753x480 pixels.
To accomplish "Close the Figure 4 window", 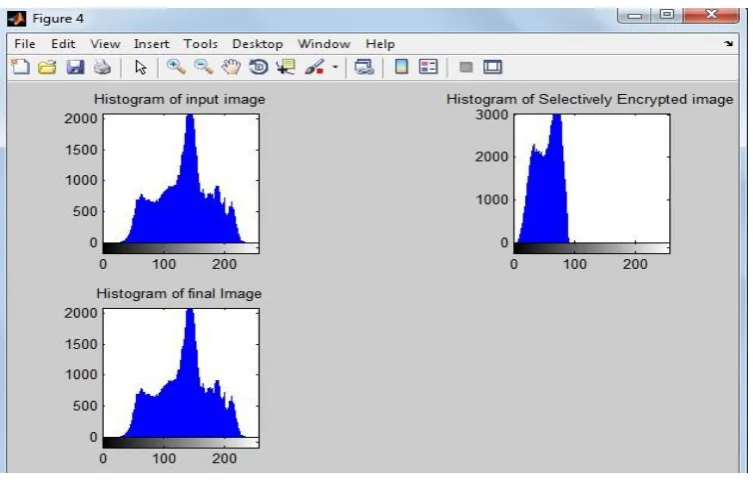I will (x=711, y=15).
